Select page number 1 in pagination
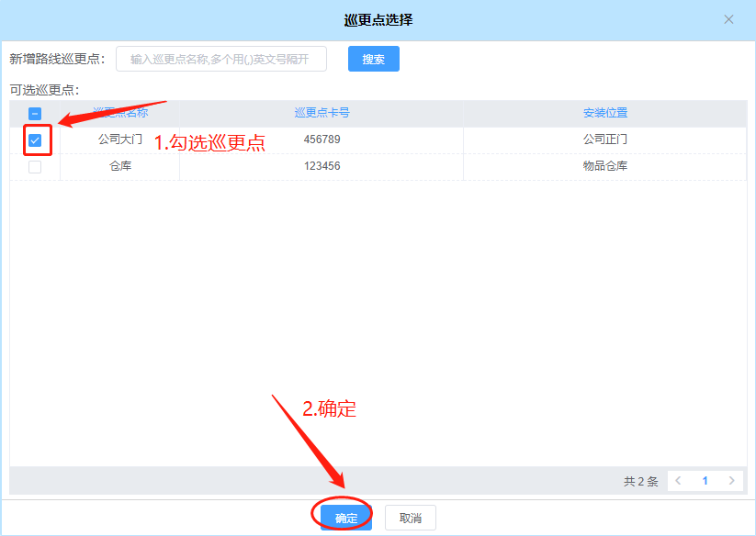 [x=705, y=480]
